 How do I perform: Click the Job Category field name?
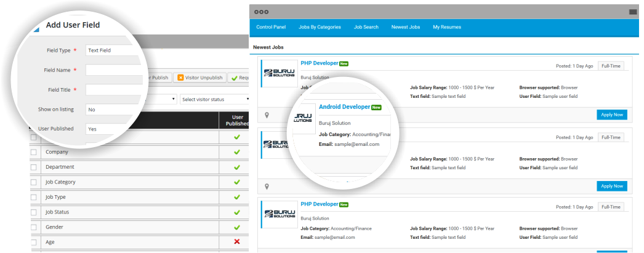click(60, 182)
